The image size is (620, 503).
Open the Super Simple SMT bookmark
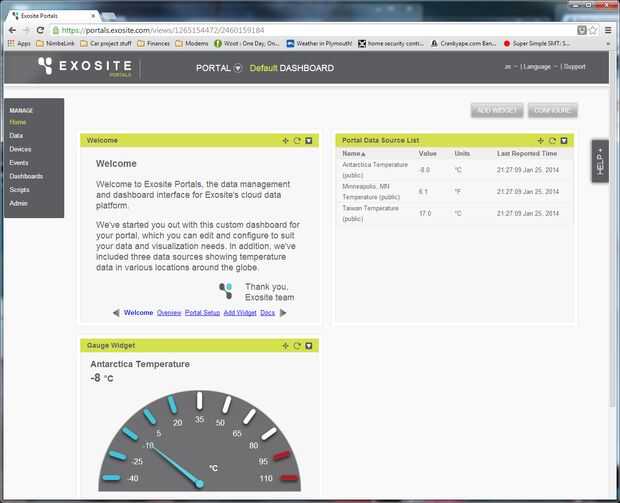(x=537, y=43)
